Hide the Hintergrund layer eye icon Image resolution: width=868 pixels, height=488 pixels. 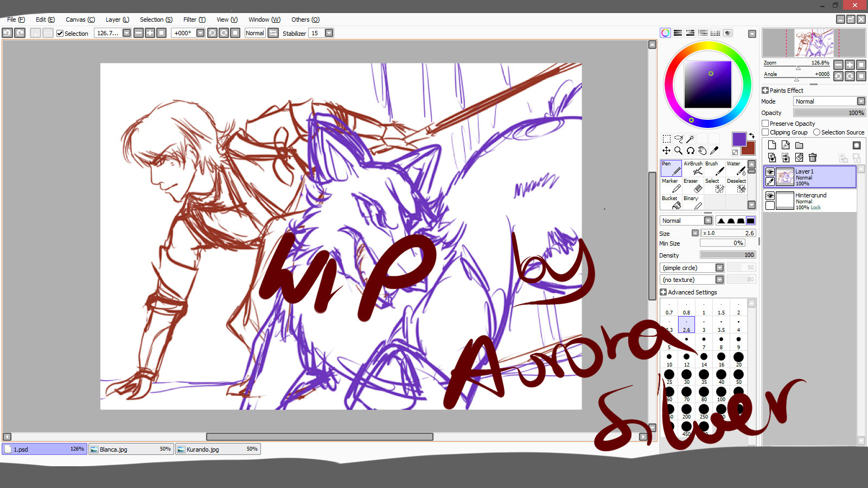click(770, 196)
